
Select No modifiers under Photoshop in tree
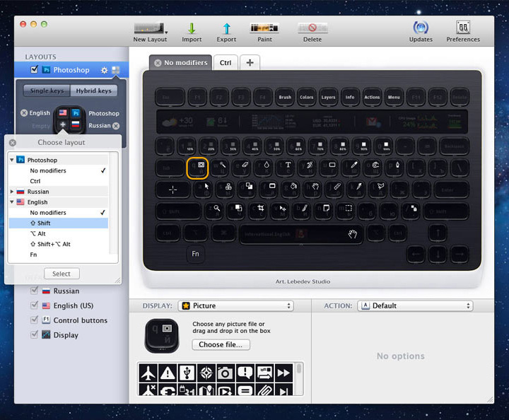tap(59, 170)
